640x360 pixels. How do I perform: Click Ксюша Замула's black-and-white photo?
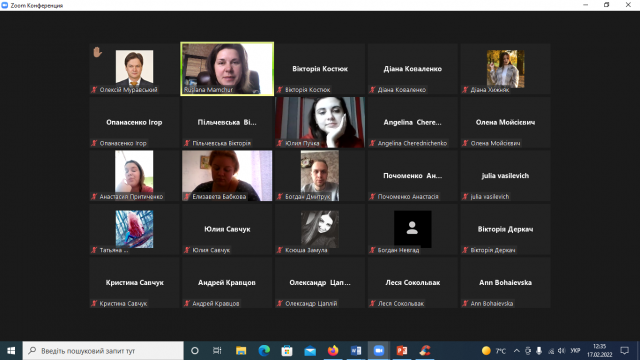pos(320,229)
